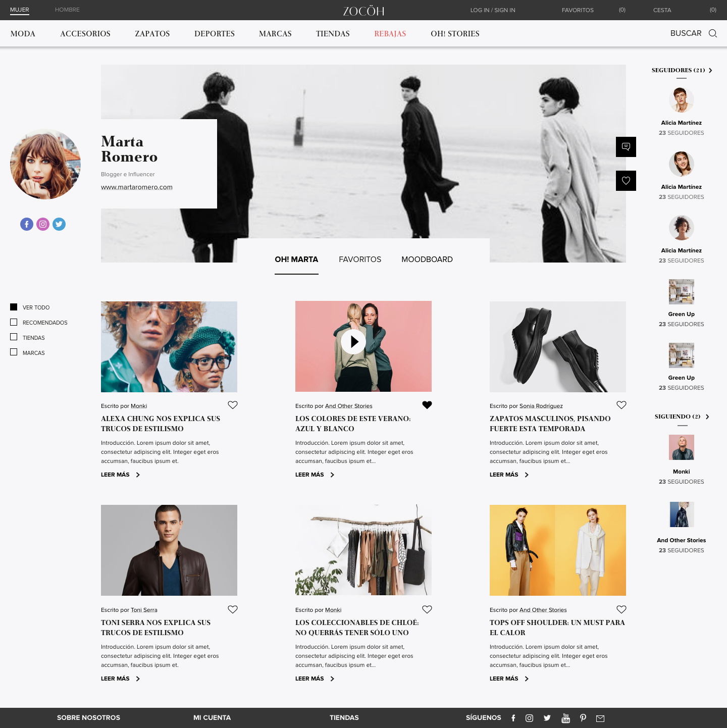
Task: Select the Ver Todo filter checkbox
Action: coord(14,307)
